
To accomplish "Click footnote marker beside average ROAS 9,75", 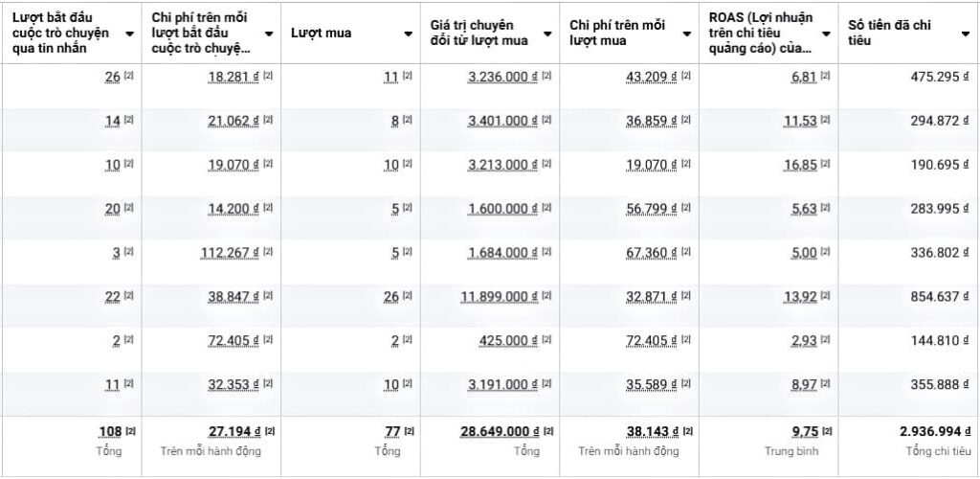I will (826, 431).
